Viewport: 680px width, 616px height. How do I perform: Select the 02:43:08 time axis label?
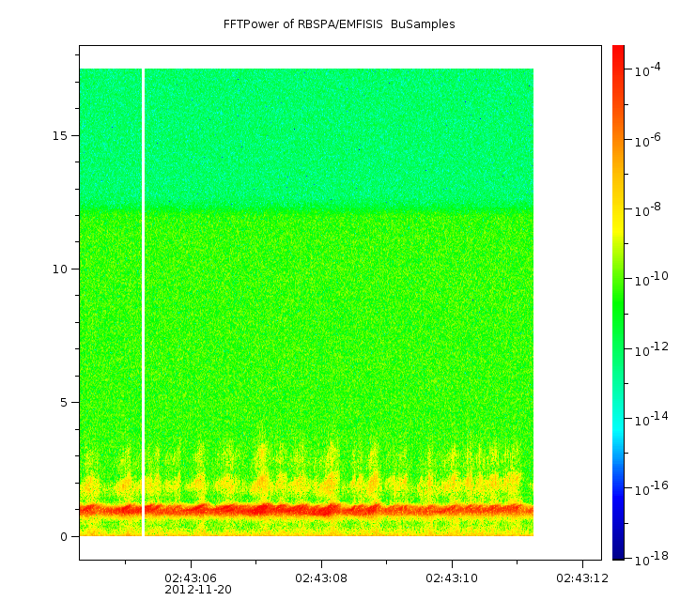pyautogui.click(x=322, y=577)
